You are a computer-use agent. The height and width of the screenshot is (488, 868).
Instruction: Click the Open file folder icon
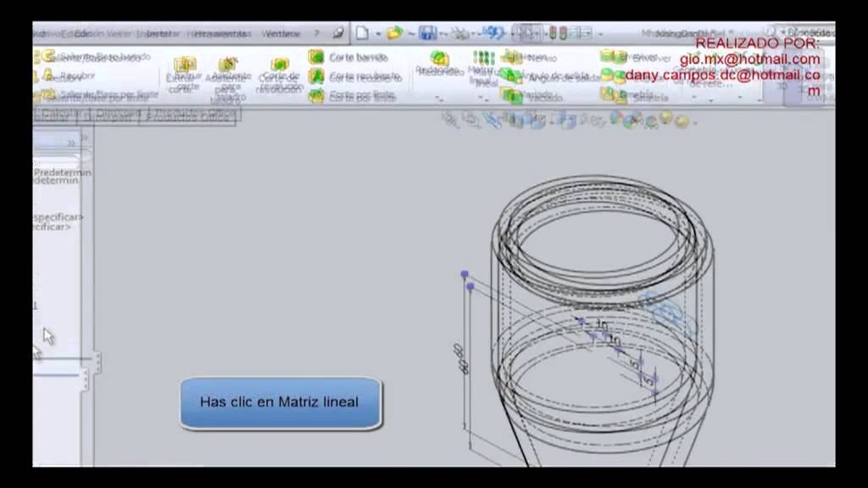click(x=395, y=33)
